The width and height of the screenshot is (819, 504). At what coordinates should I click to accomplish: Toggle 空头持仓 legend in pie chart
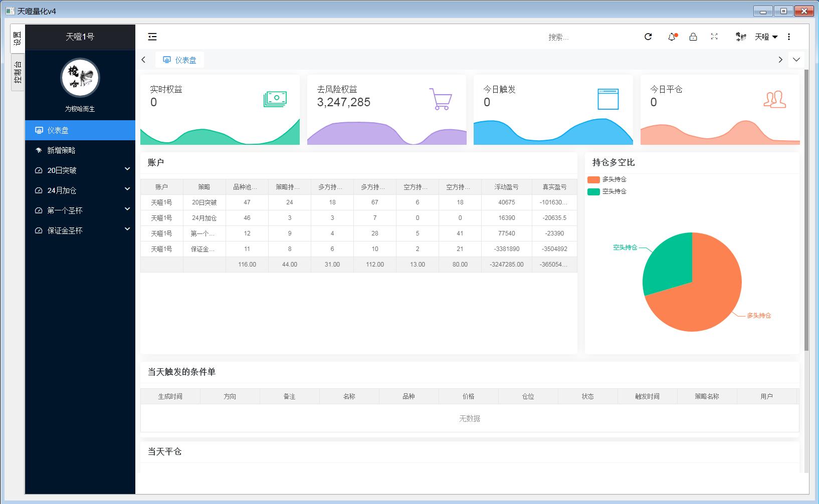point(607,191)
